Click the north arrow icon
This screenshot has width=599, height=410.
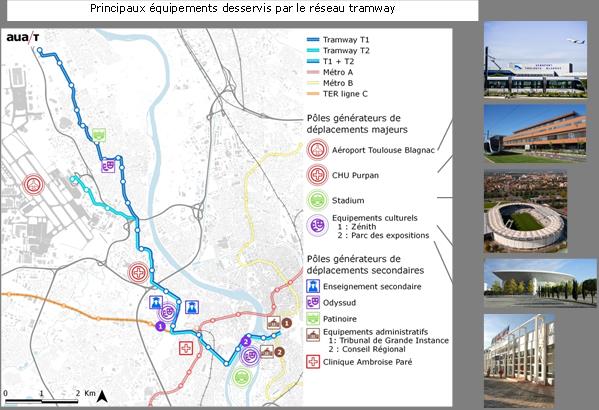point(102,396)
